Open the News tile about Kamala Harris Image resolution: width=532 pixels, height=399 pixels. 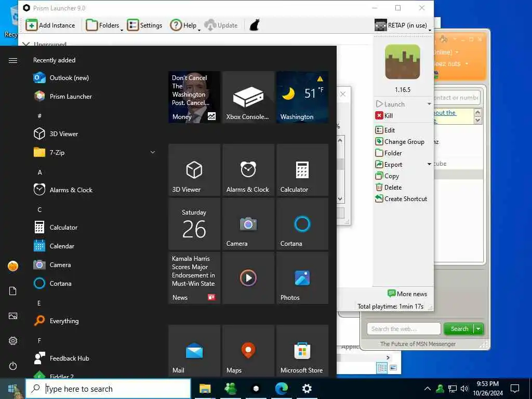click(194, 278)
